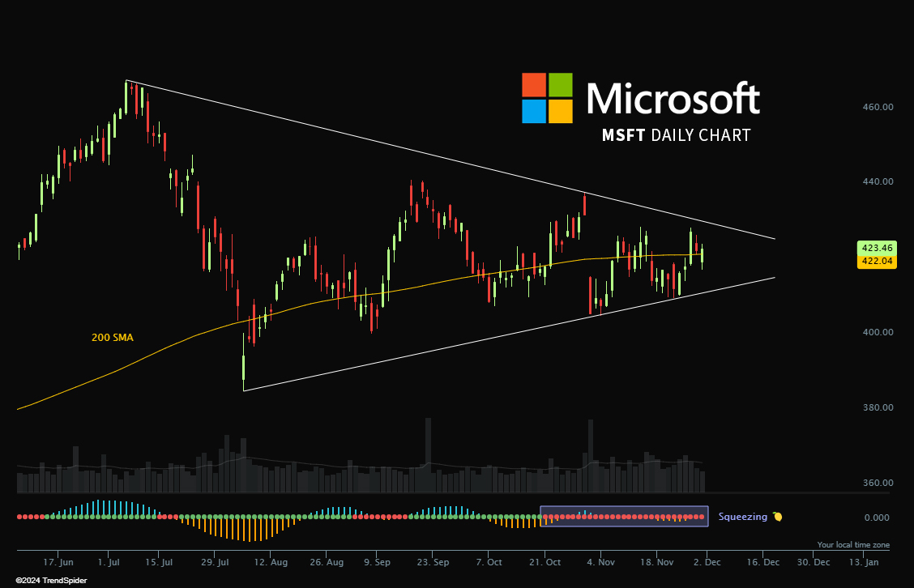
Task: Click the 9. Sep date label
Action: (x=377, y=562)
